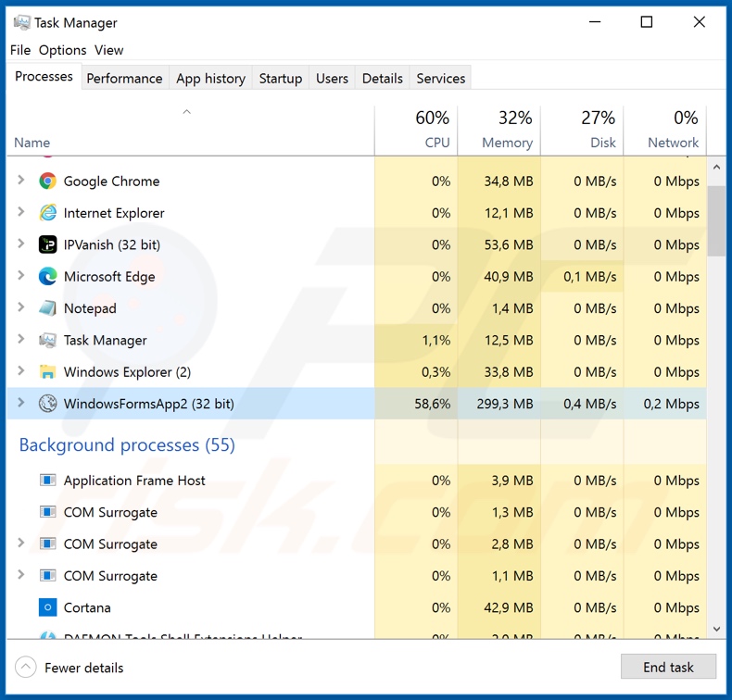The width and height of the screenshot is (732, 700).
Task: Click the Internet Explorer process icon
Action: pos(47,213)
